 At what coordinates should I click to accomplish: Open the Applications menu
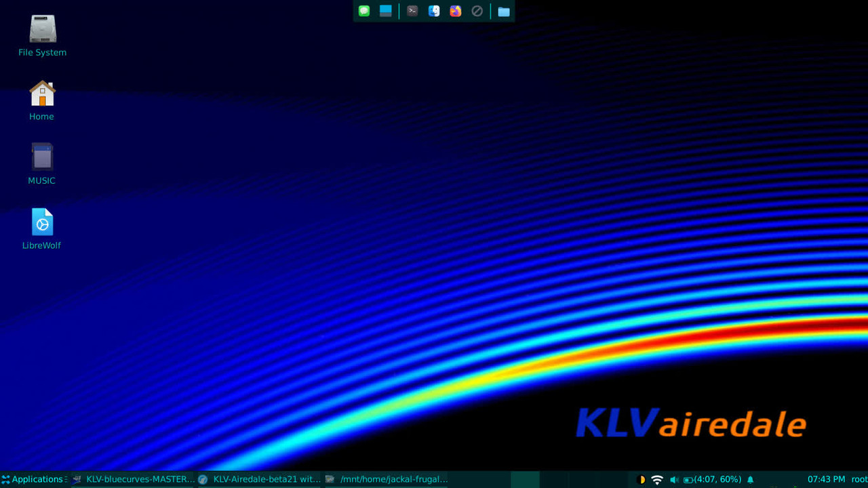pos(33,479)
